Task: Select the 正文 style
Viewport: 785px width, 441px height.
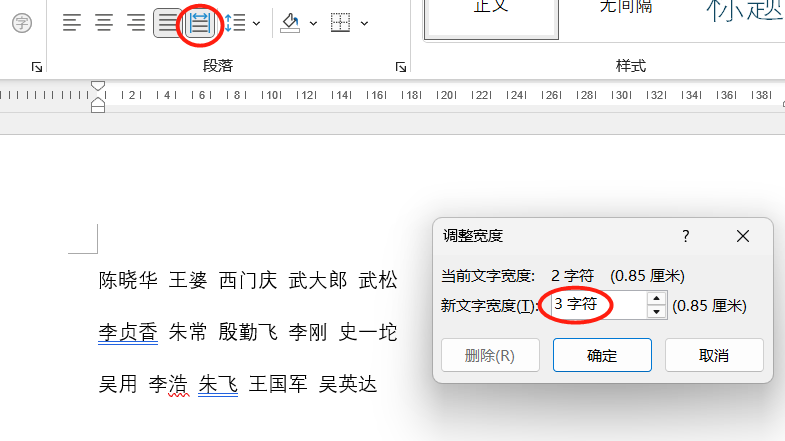Action: [491, 19]
